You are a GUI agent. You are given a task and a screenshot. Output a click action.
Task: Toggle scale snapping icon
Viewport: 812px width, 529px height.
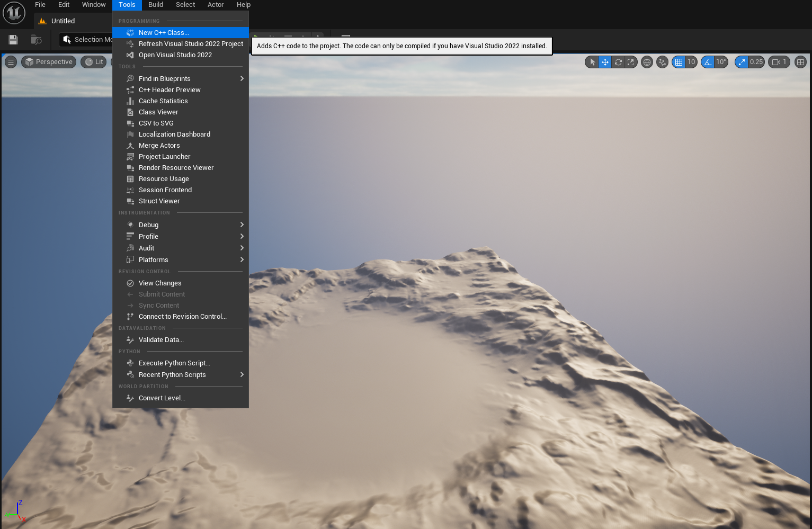click(x=742, y=62)
